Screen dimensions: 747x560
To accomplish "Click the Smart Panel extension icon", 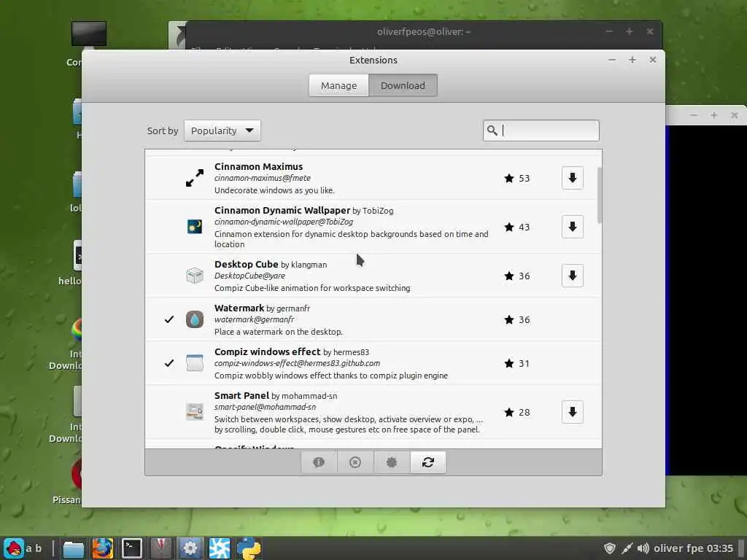I will (194, 412).
